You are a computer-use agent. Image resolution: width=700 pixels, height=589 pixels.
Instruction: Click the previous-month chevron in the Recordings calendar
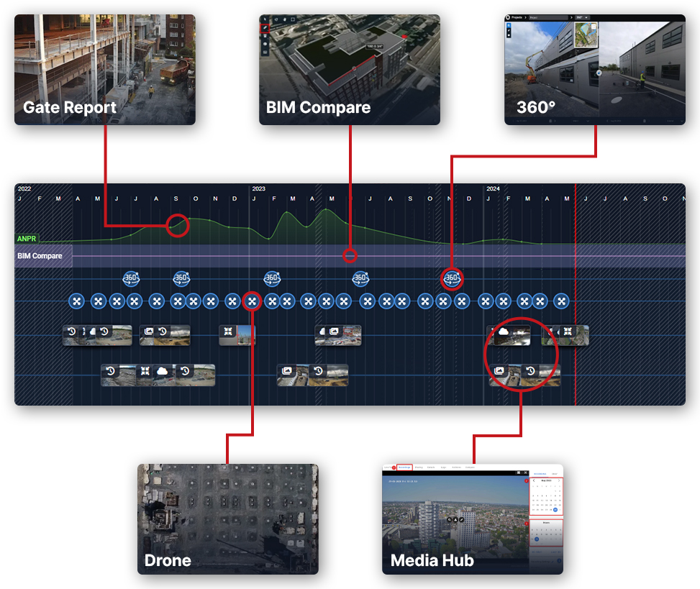(534, 480)
